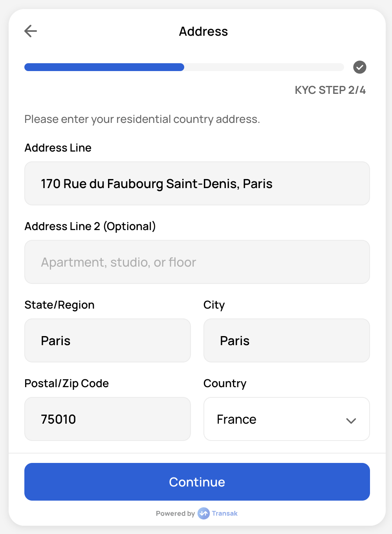This screenshot has width=392, height=534.
Task: Go back using the left arrow icon
Action: (x=31, y=31)
